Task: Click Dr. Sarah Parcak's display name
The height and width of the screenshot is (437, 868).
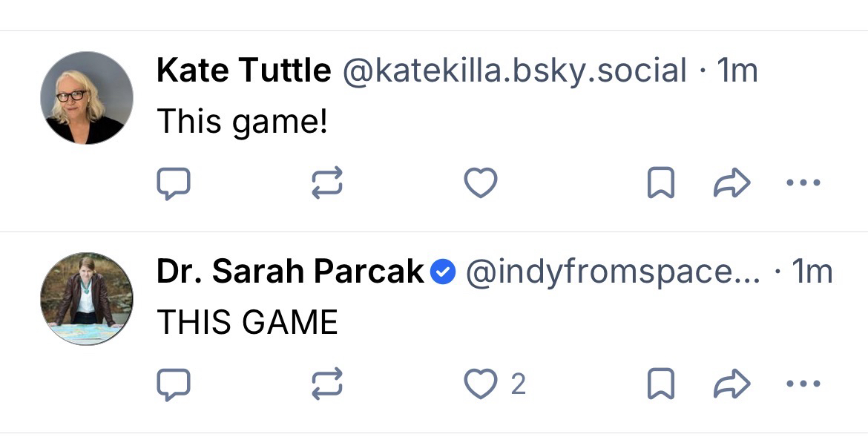Action: tap(289, 272)
